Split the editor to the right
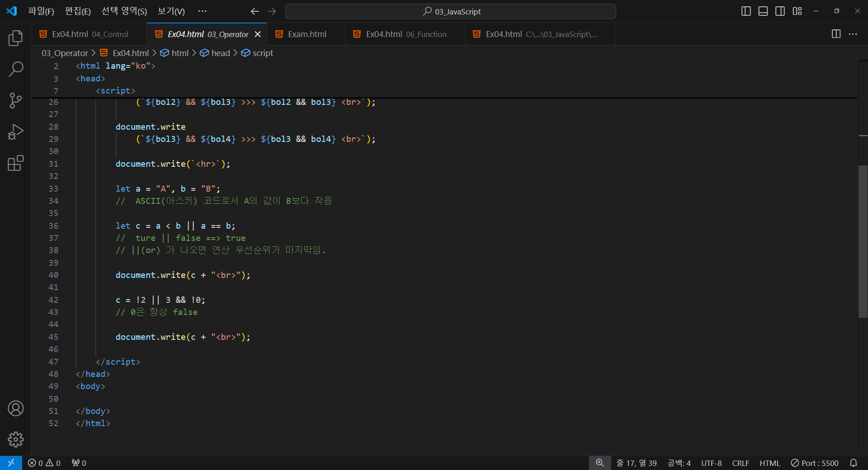 point(836,34)
